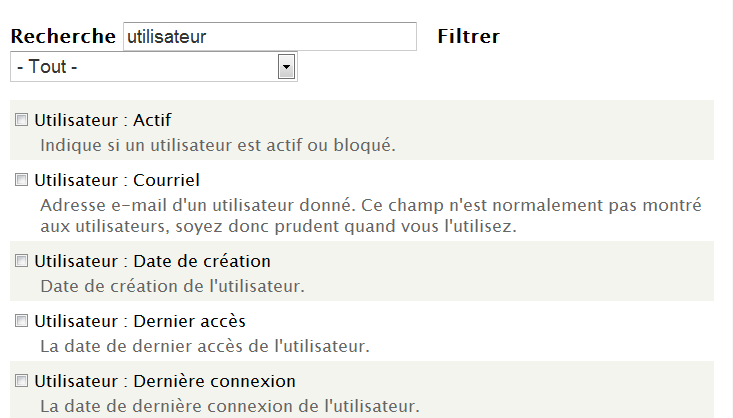Click the arrow button of the Filtrer dropdown
This screenshot has height=418, width=733.
coord(287,67)
